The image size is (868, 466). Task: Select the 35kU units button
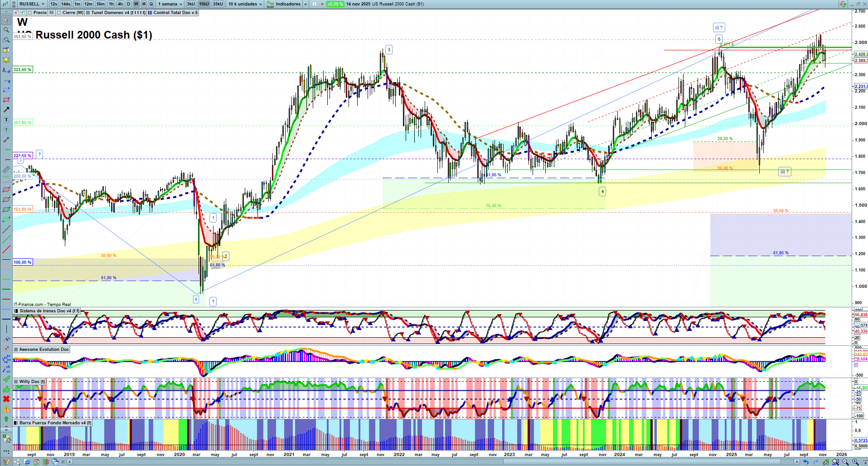tap(218, 4)
